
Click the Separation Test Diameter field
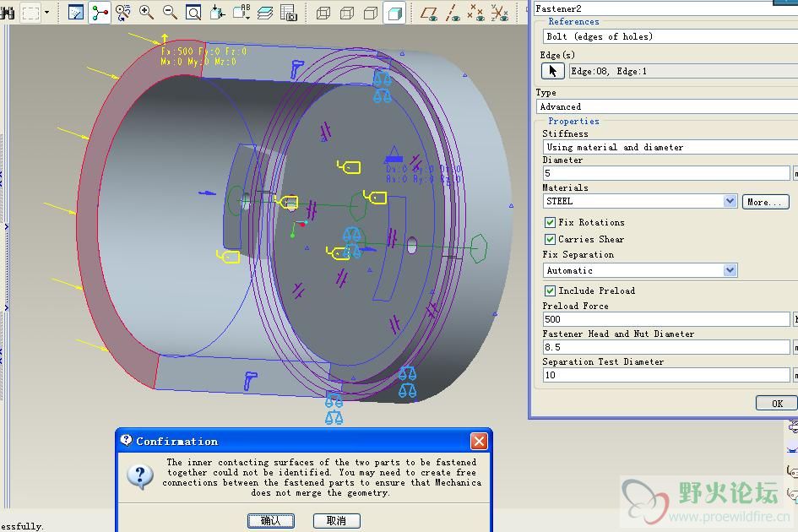[x=666, y=375]
